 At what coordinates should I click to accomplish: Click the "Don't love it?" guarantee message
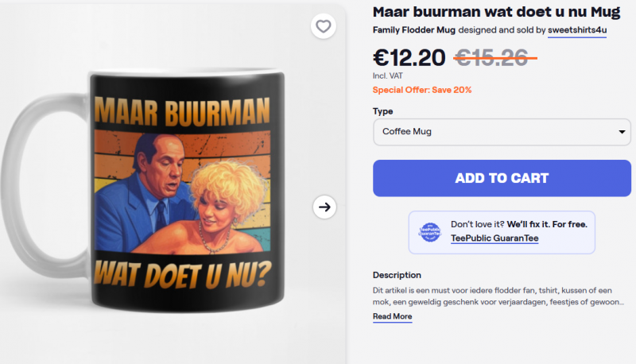click(518, 224)
